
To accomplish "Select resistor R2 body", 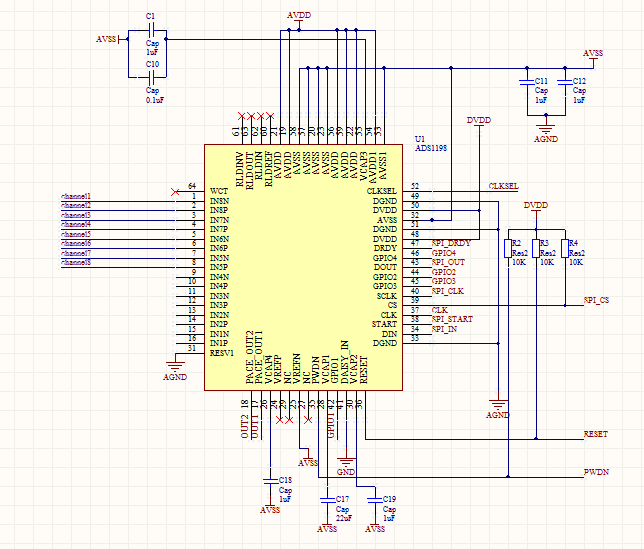I will tap(508, 248).
